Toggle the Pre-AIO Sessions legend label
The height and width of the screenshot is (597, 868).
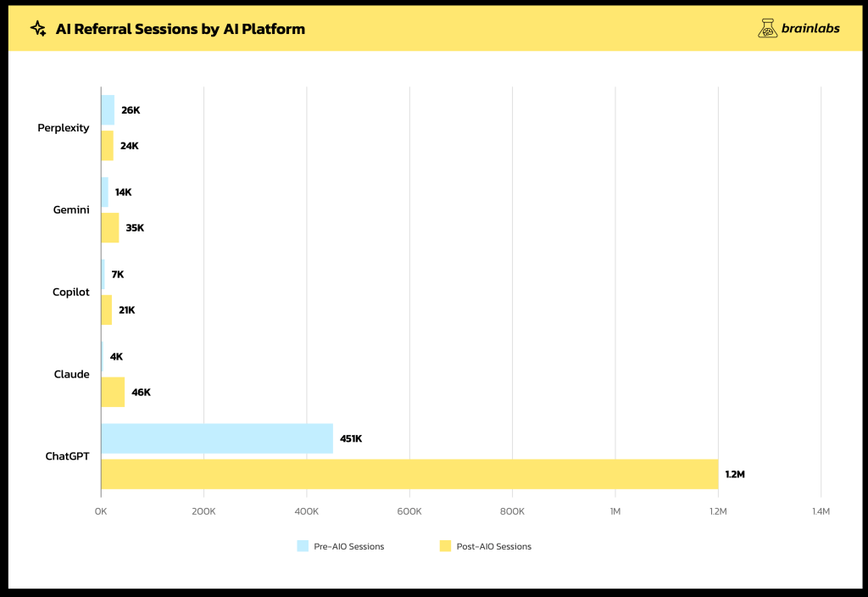click(x=348, y=547)
